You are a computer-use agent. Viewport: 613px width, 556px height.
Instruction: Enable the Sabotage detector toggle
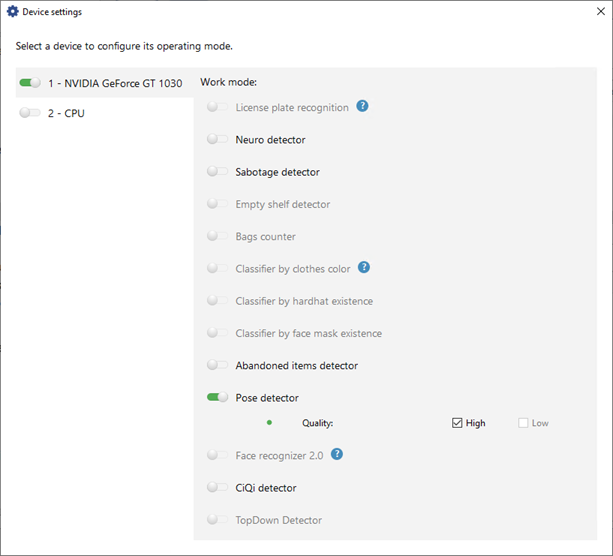point(217,172)
